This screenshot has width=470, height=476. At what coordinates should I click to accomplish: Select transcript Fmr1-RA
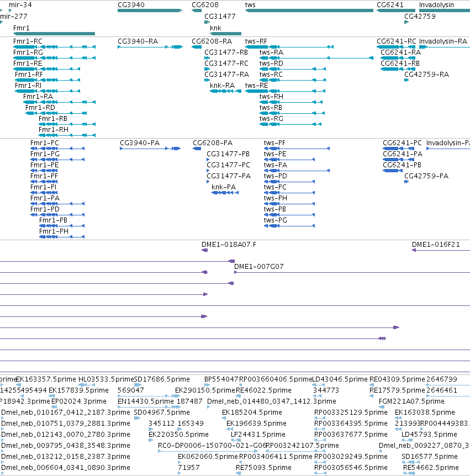coord(60,102)
